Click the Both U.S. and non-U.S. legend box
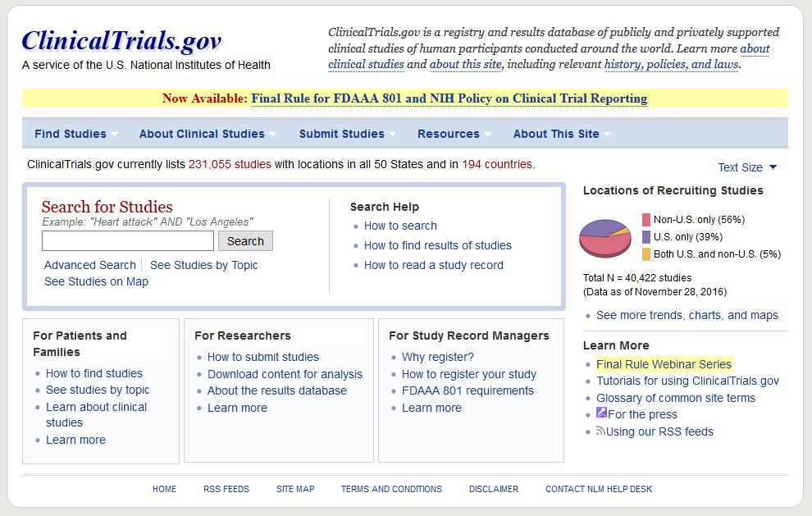812x516 pixels. (645, 253)
